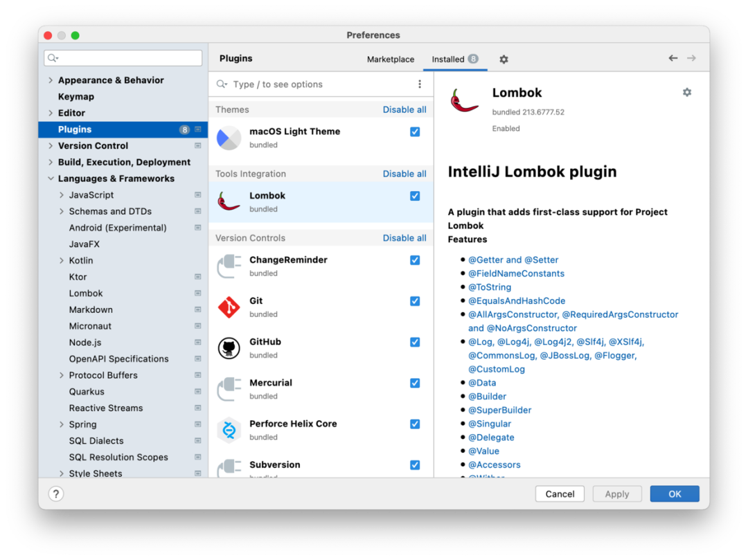Click the project-level icon beside Node.js

click(198, 343)
